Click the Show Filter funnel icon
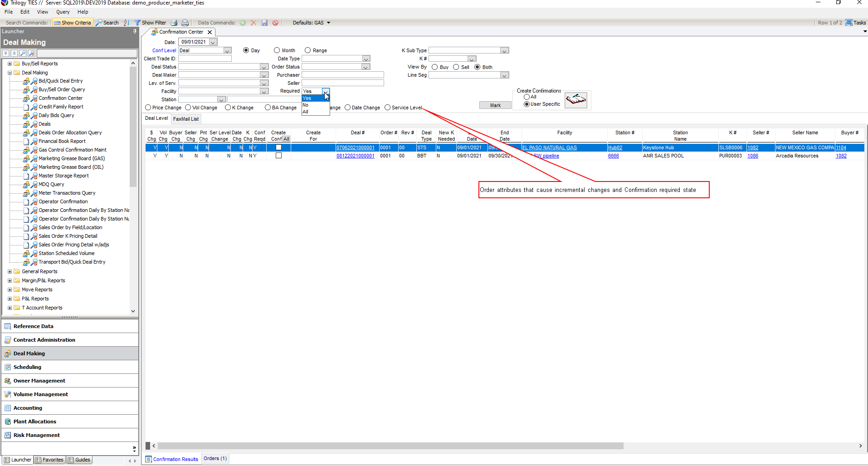This screenshot has height=466, width=868. tap(137, 23)
